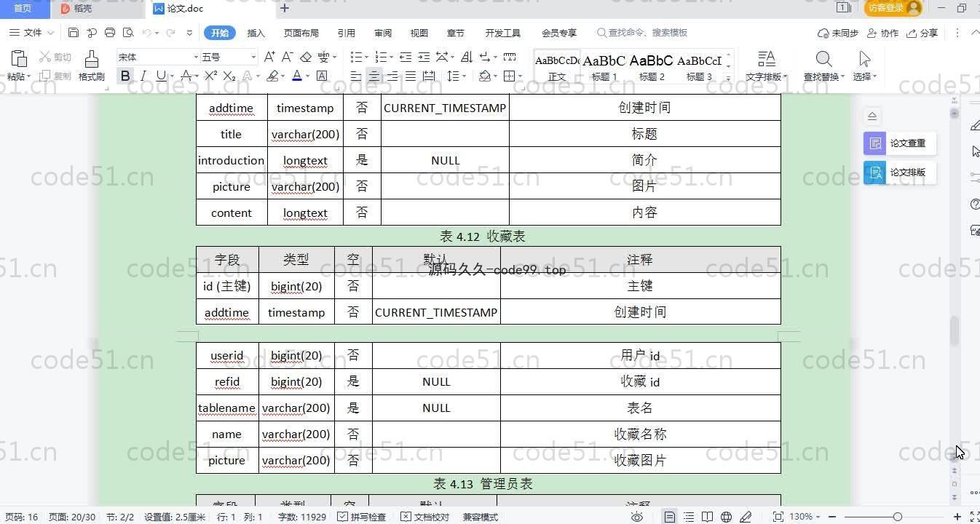980x524 pixels.
Task: Expand the 文件 menu dropdown arrow
Action: pyautogui.click(x=50, y=33)
